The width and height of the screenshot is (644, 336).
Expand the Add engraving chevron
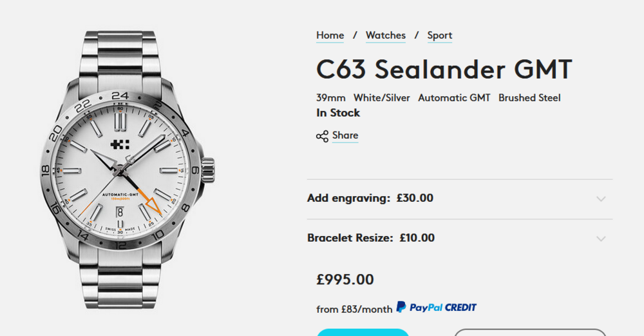click(601, 199)
